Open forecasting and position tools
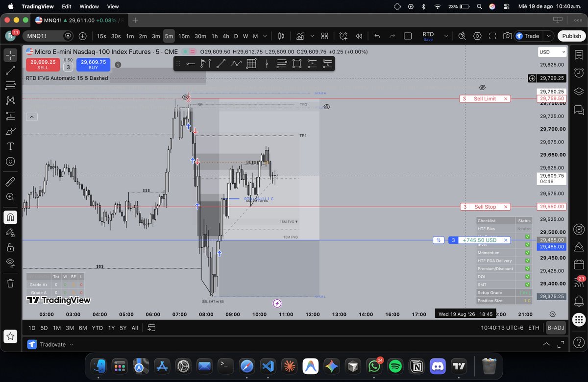Screen dimensions: 588x382 [10, 116]
